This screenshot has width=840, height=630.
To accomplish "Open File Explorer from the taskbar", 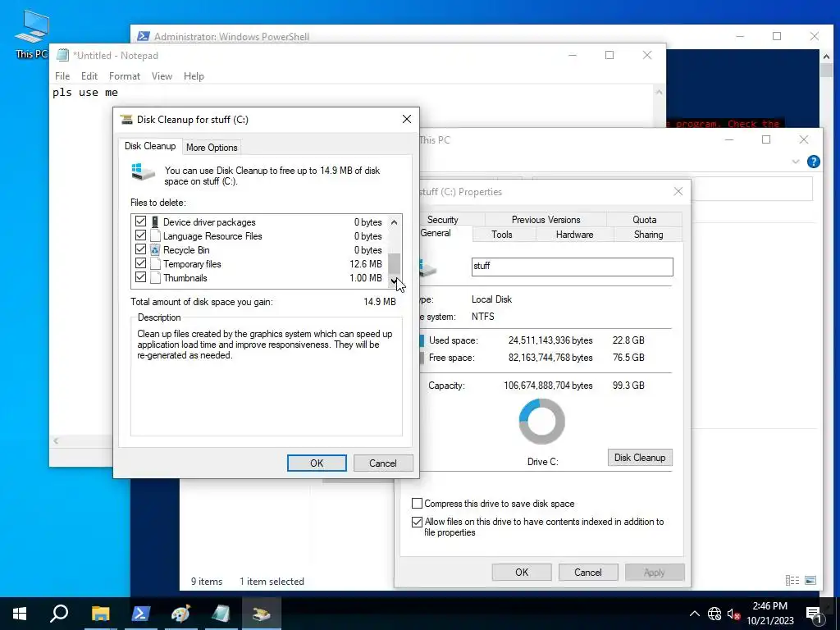I will [100, 614].
